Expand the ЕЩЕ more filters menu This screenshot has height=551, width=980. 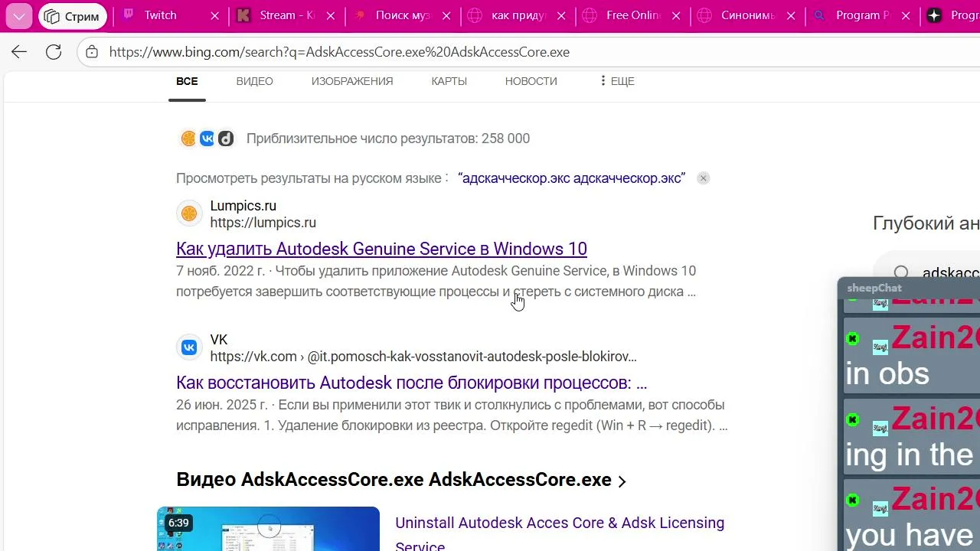(x=617, y=81)
